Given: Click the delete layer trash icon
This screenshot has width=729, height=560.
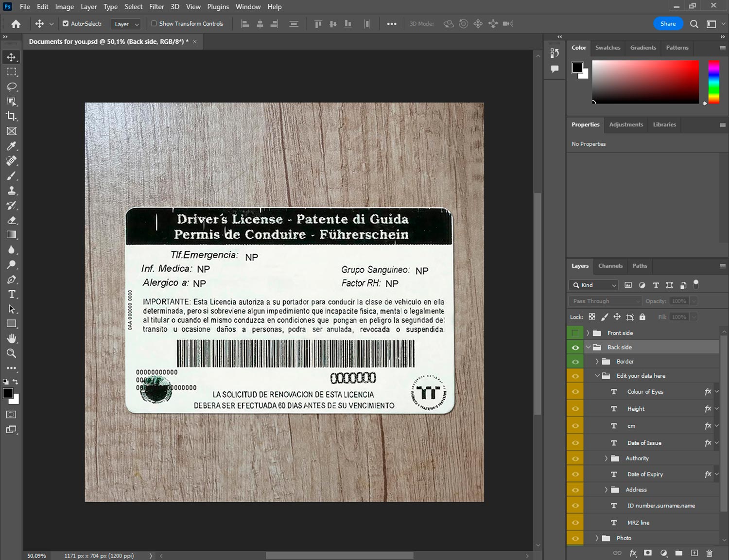Looking at the screenshot, I should click(x=709, y=553).
